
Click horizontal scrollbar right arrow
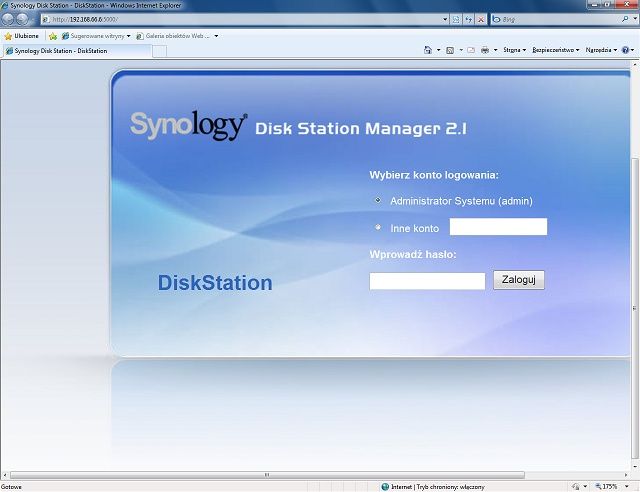(626, 475)
